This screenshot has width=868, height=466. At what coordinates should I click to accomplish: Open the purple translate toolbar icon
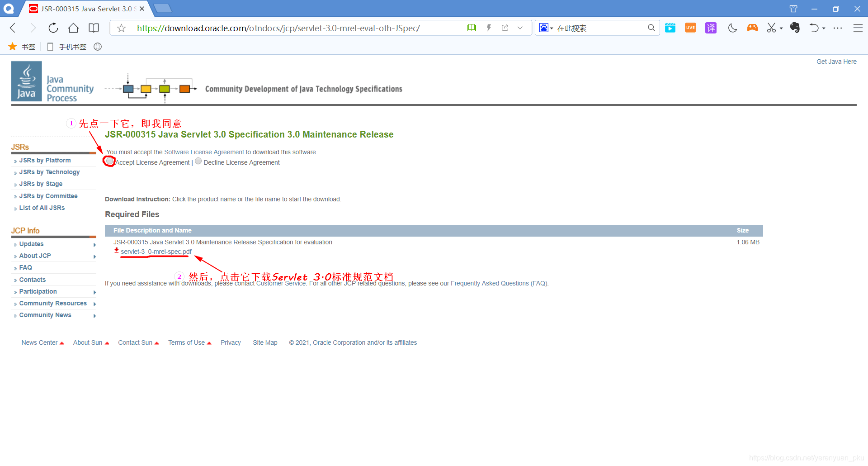711,28
